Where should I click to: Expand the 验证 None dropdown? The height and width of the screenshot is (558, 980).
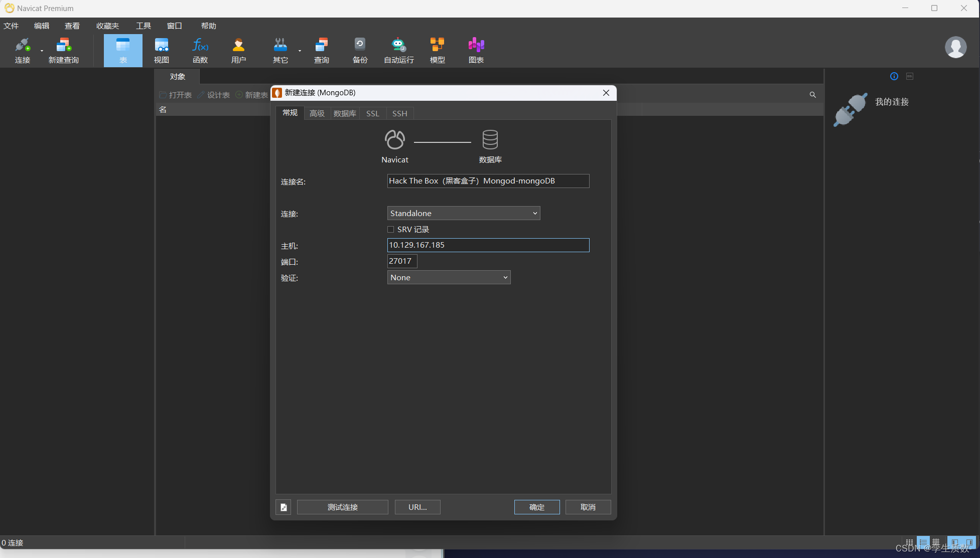coord(449,277)
